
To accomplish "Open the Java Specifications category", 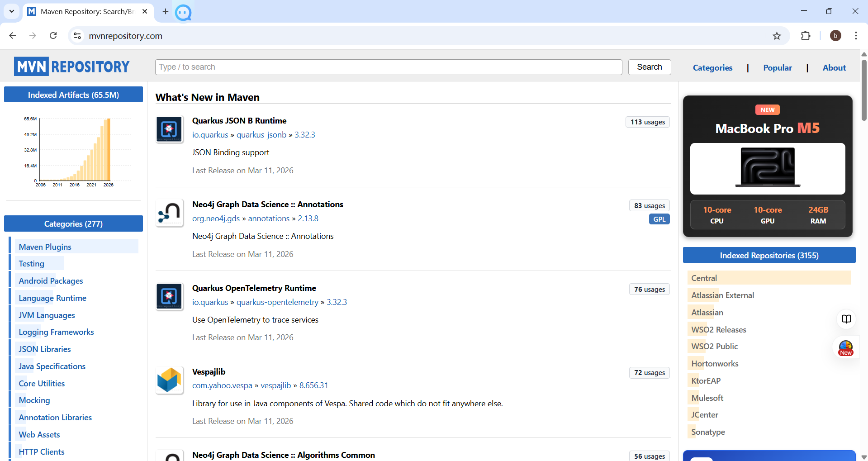I will (x=52, y=366).
